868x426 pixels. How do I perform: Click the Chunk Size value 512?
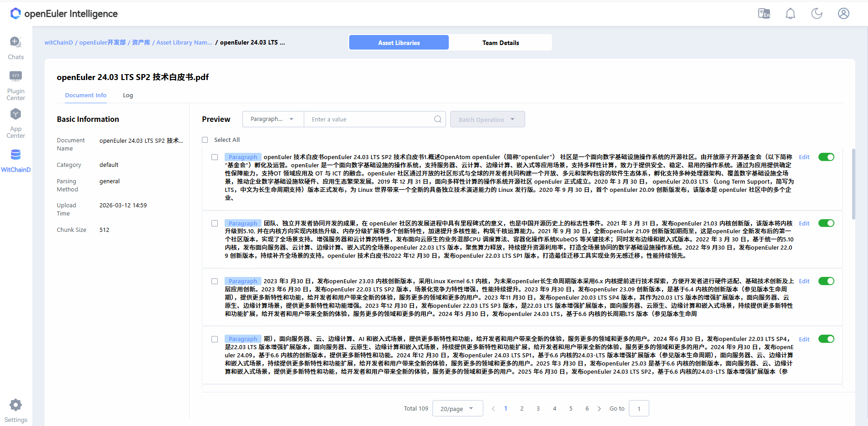tap(105, 230)
